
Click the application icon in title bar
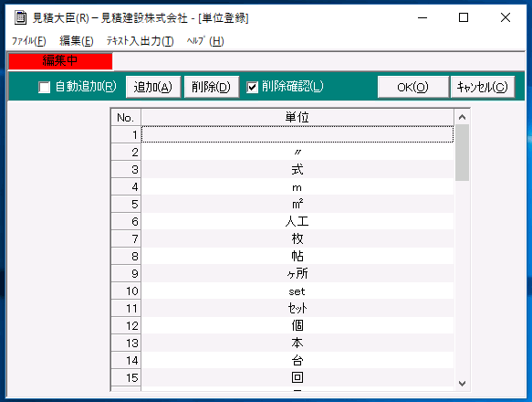20,17
